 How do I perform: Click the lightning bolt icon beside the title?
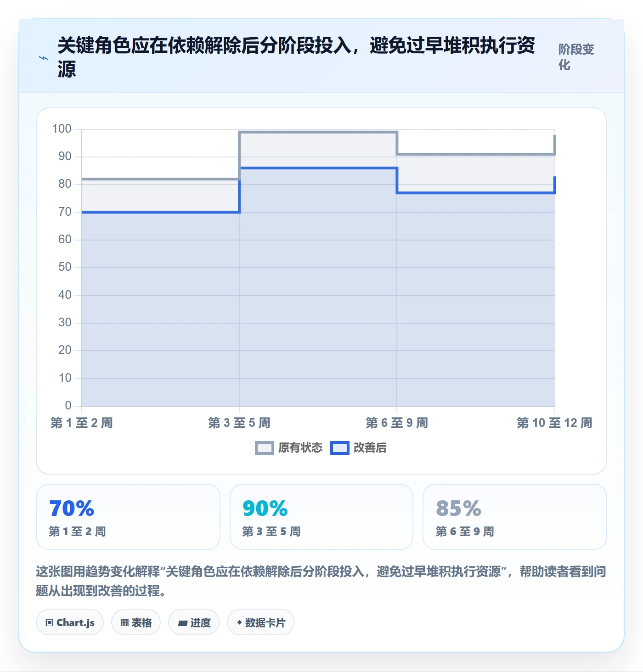click(x=44, y=58)
